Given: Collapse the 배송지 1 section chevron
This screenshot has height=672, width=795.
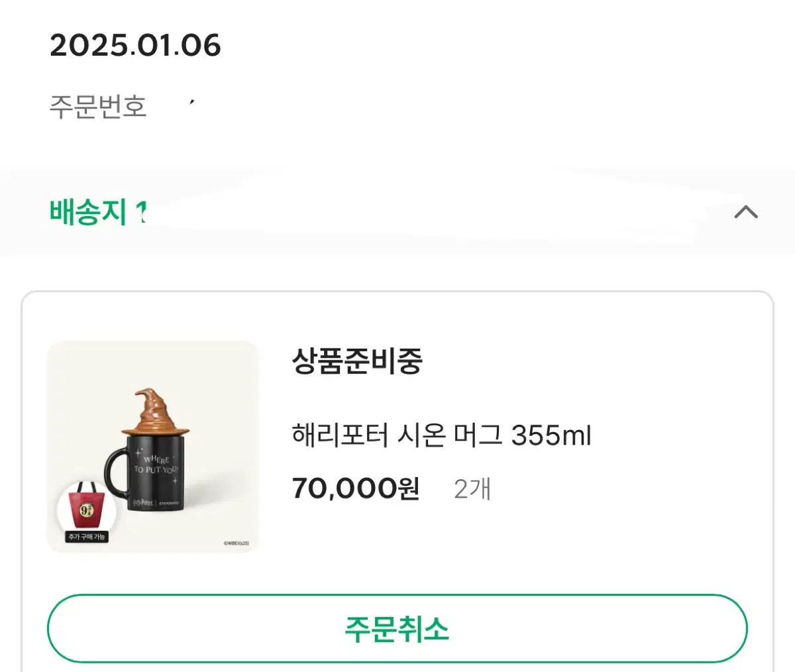Looking at the screenshot, I should pos(746,212).
